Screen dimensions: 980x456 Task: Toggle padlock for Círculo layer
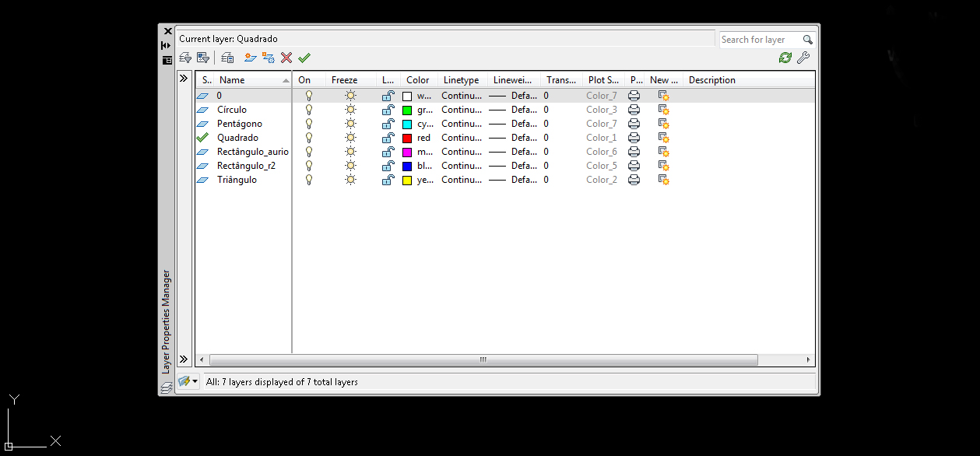click(388, 110)
